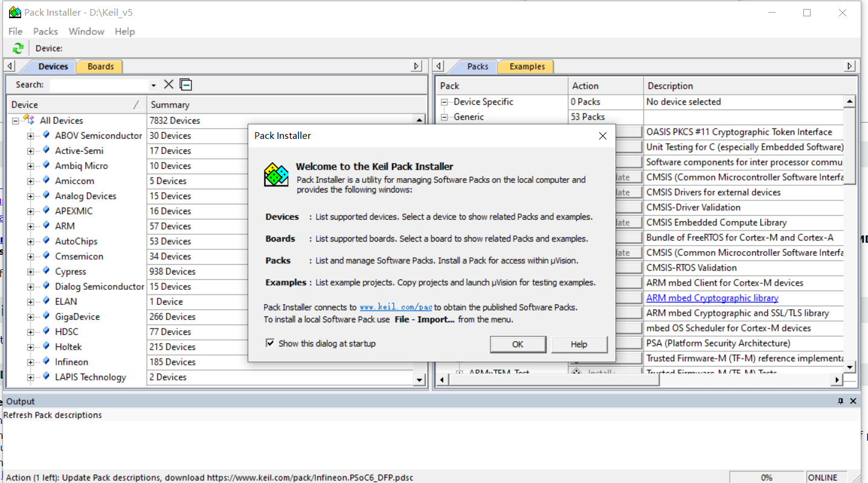Clear the search with the X icon
This screenshot has height=483, width=868.
click(x=169, y=85)
